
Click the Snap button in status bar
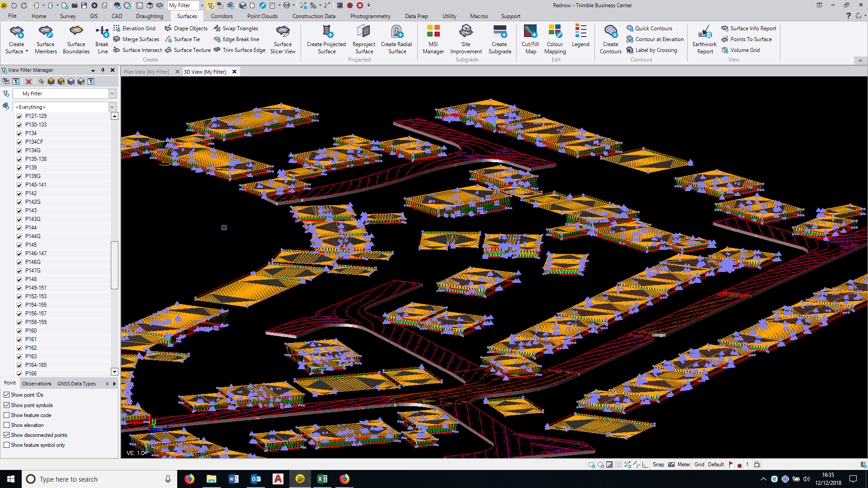click(x=658, y=465)
